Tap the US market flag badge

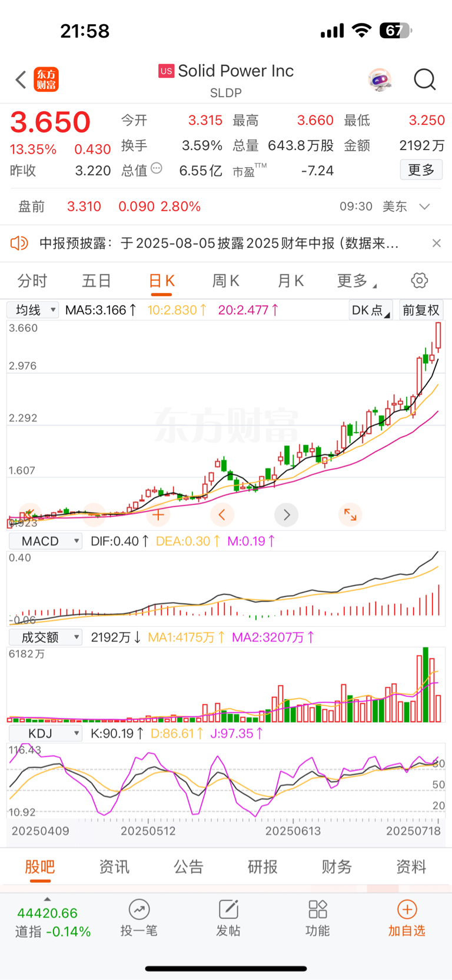[x=167, y=71]
